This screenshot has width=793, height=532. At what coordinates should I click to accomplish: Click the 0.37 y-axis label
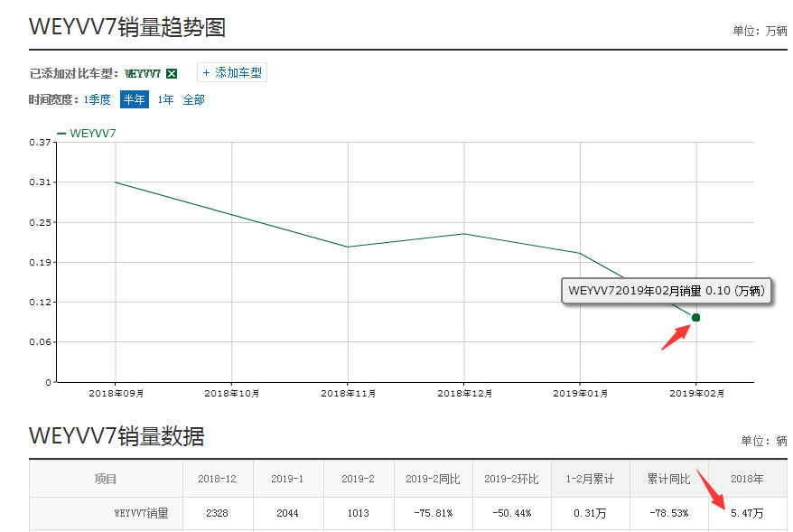(40, 143)
